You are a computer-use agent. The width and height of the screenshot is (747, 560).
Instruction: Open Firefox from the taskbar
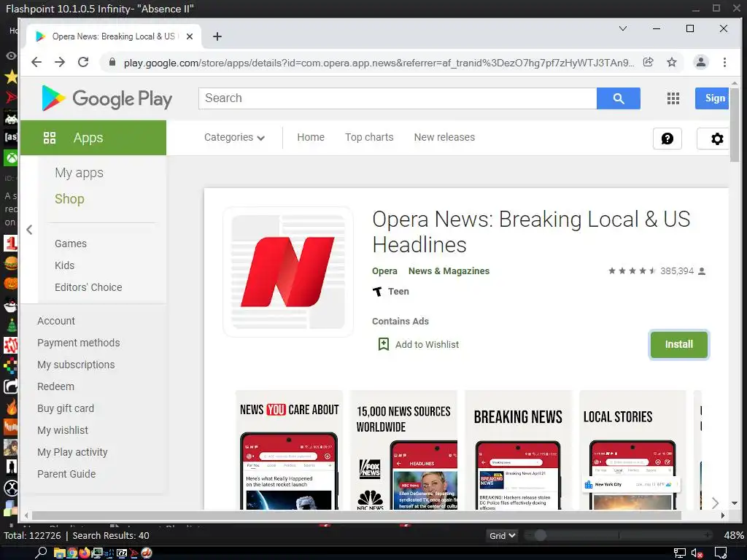[x=85, y=553]
